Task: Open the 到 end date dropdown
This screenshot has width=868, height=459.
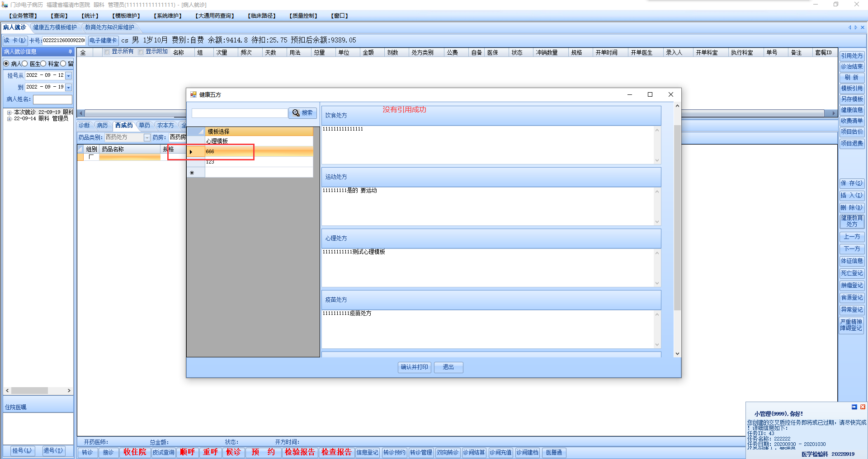Action: tap(69, 87)
